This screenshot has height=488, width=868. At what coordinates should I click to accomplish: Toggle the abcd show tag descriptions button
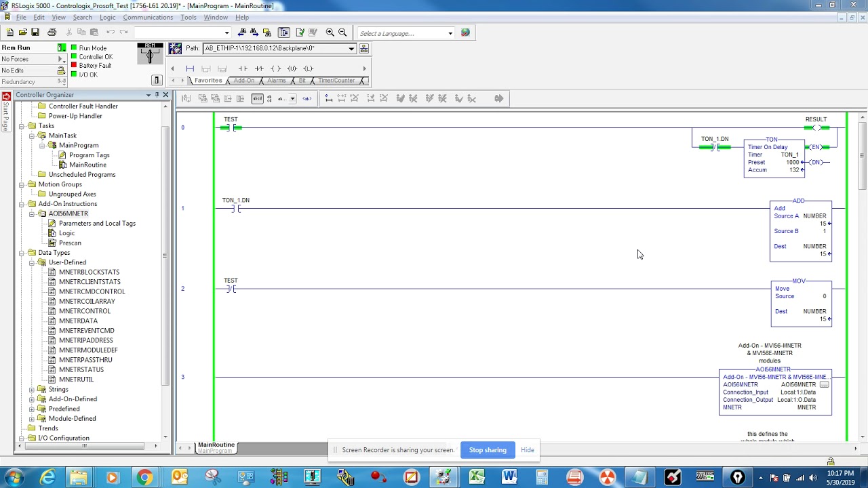click(257, 99)
